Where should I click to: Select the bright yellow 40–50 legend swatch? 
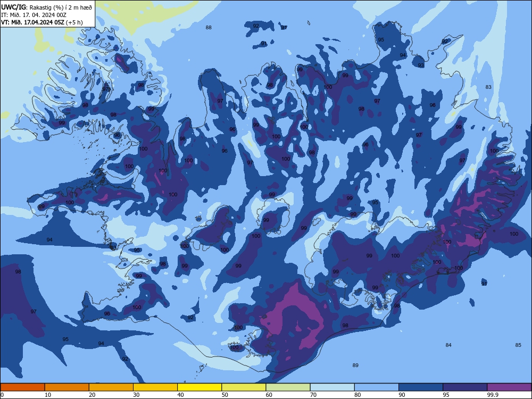(199, 387)
